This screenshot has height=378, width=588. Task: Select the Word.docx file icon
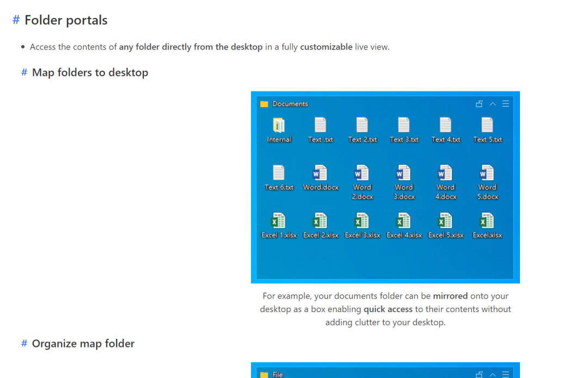point(321,173)
